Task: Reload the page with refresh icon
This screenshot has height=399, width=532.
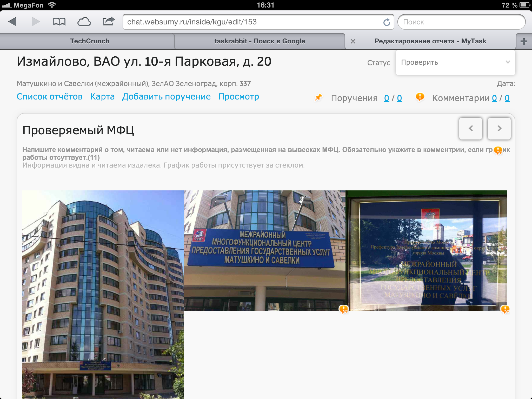Action: click(x=387, y=22)
